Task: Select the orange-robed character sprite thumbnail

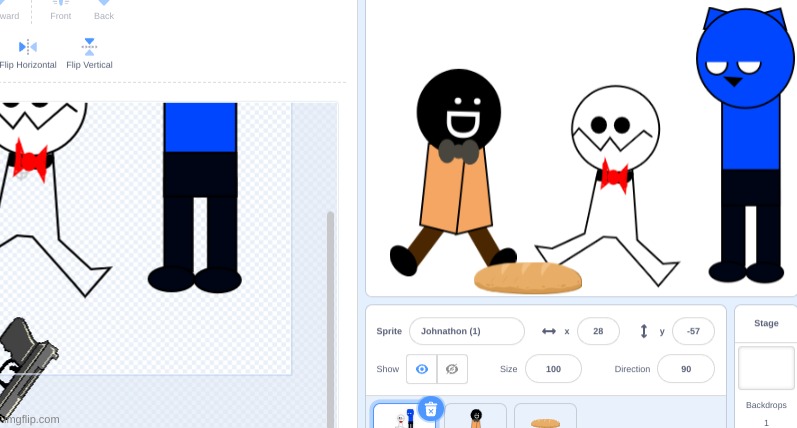Action: point(476,416)
